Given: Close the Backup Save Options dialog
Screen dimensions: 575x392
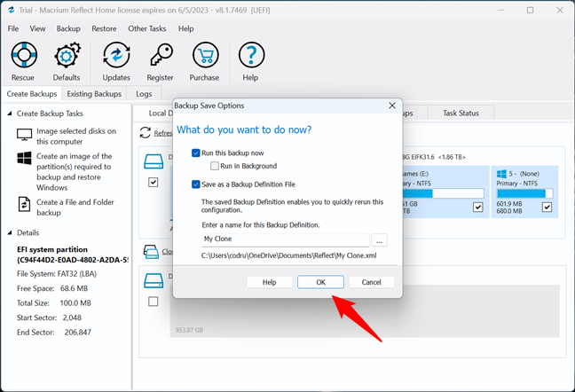Looking at the screenshot, I should click(x=392, y=106).
